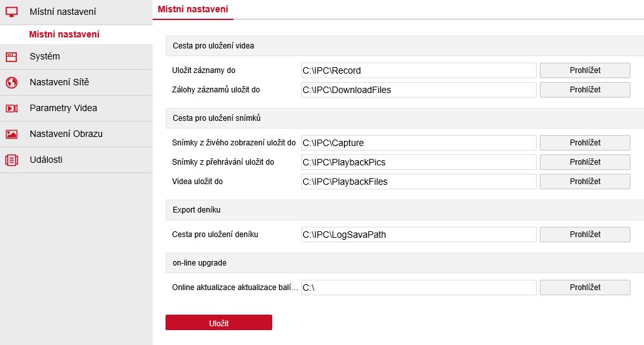Click the list icon for Události
The image size is (644, 345).
(12, 160)
